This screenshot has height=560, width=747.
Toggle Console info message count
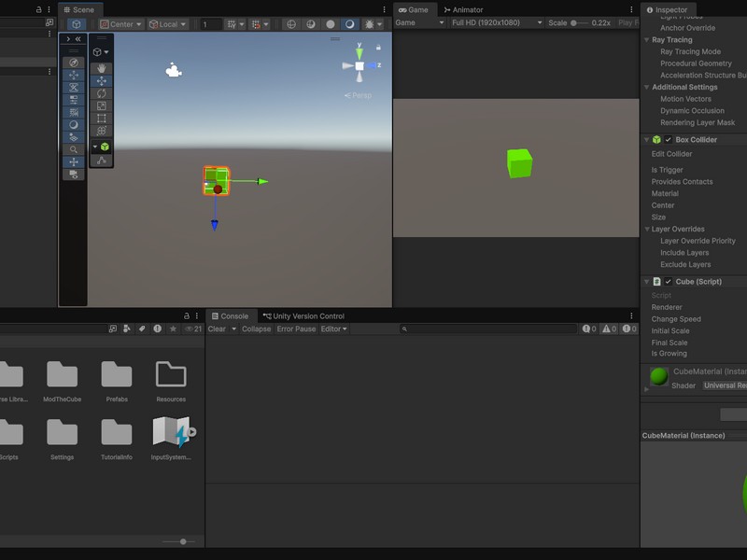589,329
